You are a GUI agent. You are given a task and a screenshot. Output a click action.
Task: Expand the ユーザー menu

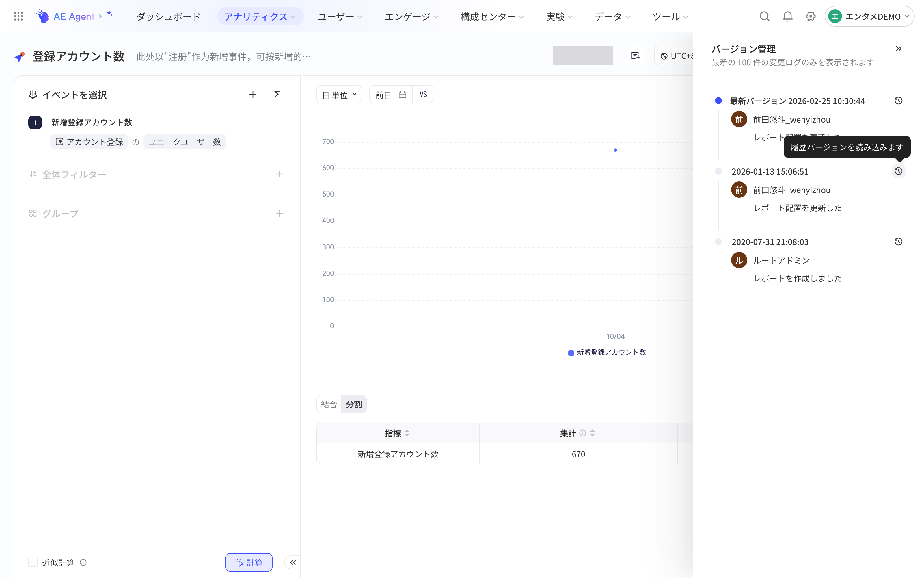click(x=340, y=16)
